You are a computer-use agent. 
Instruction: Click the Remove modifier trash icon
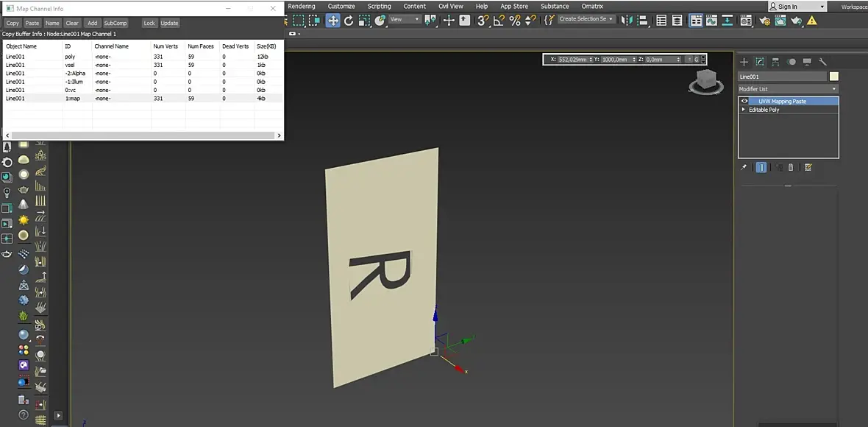[x=791, y=167]
